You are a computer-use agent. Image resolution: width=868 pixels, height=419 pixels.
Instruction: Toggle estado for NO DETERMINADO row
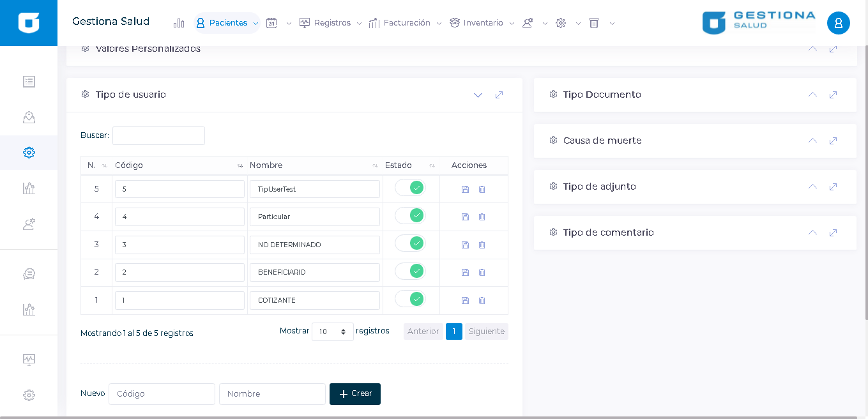[x=410, y=243]
